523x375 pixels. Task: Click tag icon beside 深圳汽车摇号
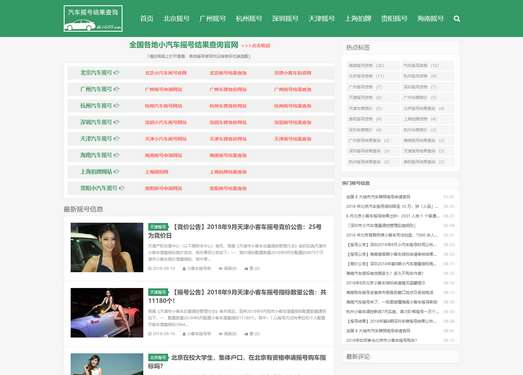(x=116, y=122)
